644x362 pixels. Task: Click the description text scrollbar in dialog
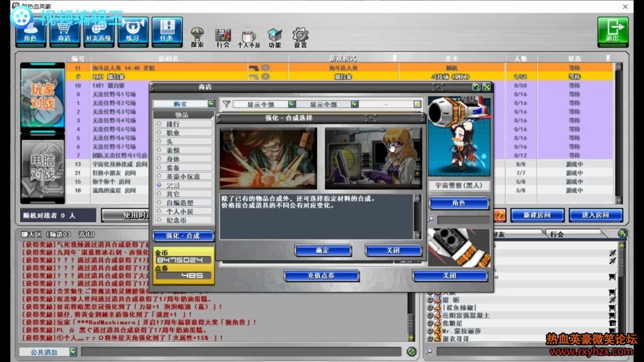click(x=417, y=216)
